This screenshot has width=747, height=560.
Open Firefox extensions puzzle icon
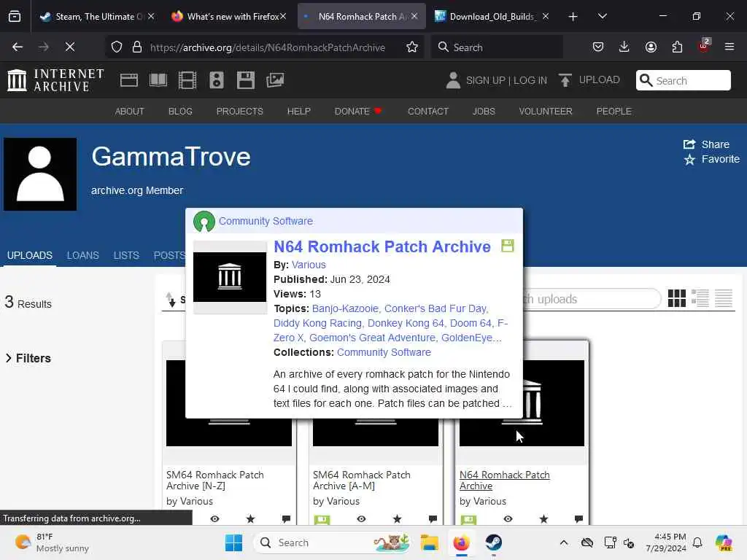pos(677,47)
